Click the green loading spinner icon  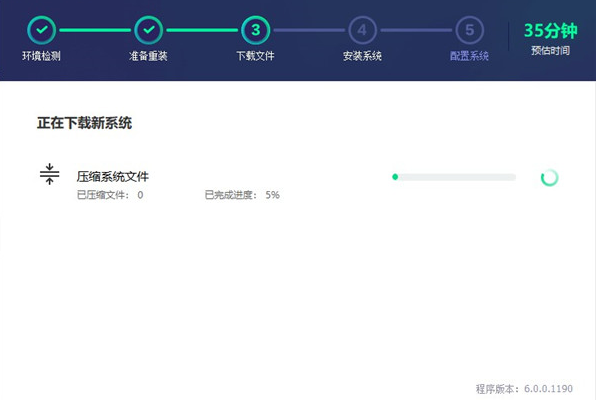(549, 177)
